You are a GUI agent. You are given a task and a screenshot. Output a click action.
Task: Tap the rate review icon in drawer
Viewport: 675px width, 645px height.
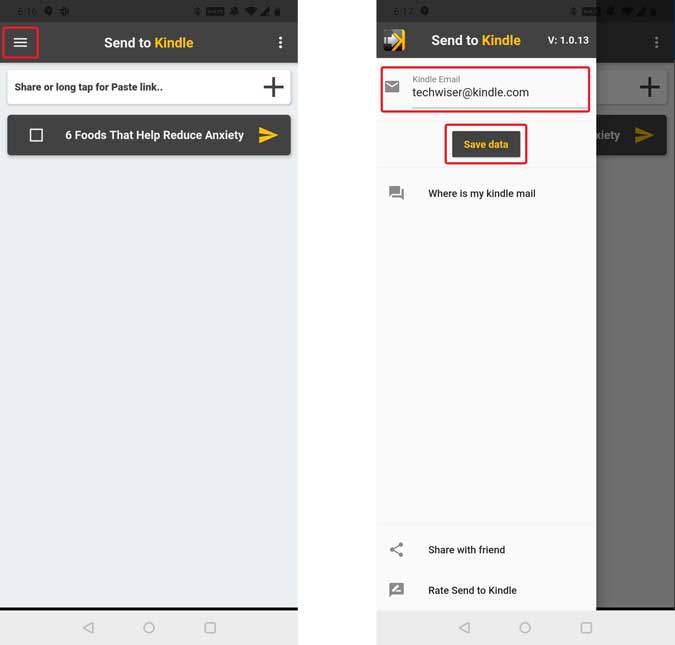click(396, 590)
